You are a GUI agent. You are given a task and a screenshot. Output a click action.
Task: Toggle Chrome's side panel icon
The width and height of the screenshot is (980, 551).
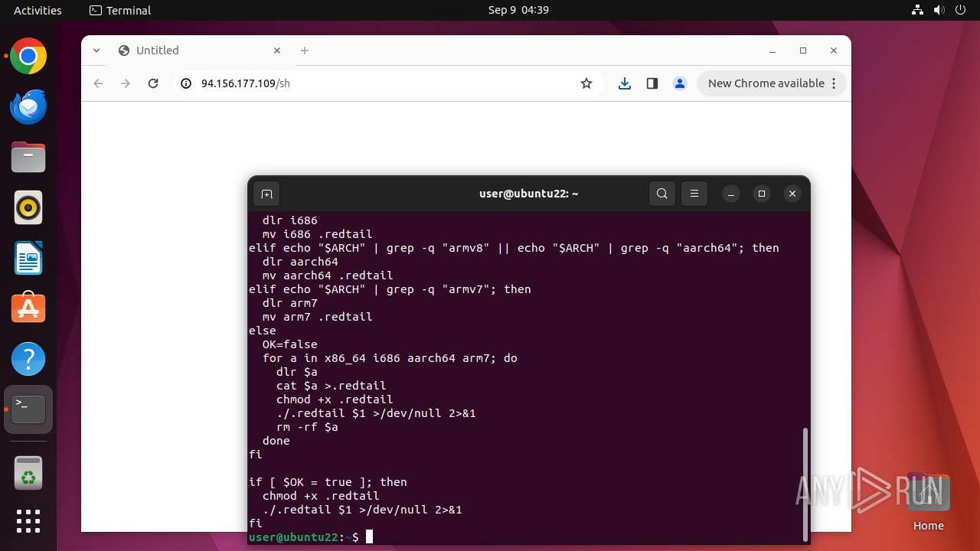[652, 83]
